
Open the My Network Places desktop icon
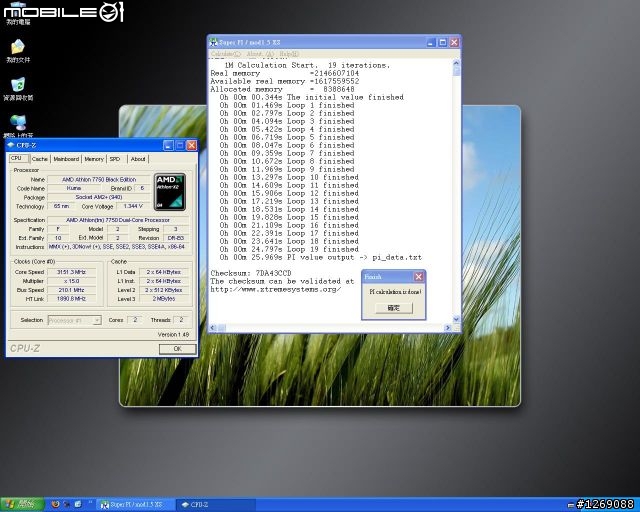[x=18, y=126]
